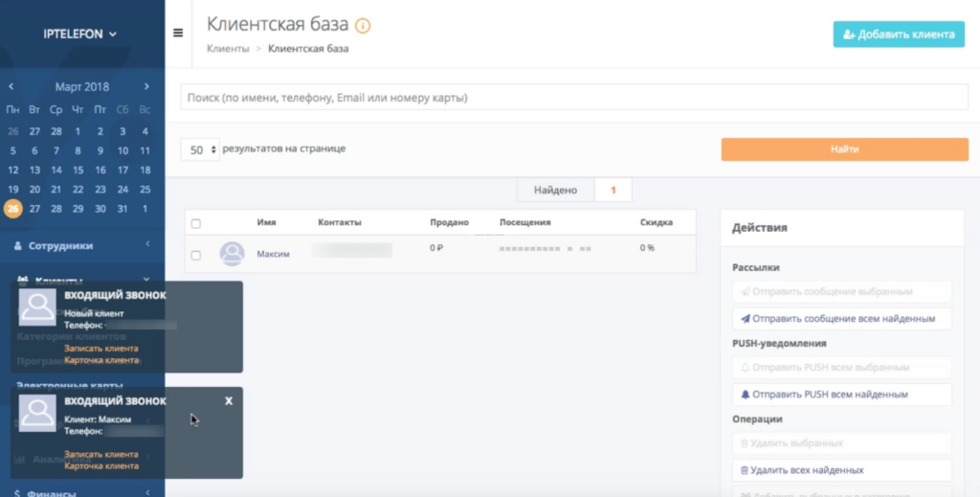The image size is (980, 497).
Task: Check the checkbox for client Максим
Action: (196, 255)
